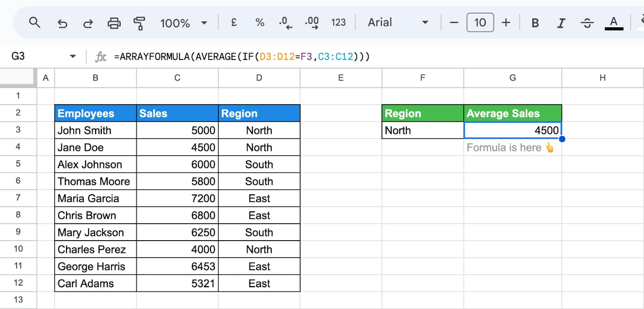Select the cell containing Charles Perez
Viewport: 644px width, 309px height.
tap(96, 249)
